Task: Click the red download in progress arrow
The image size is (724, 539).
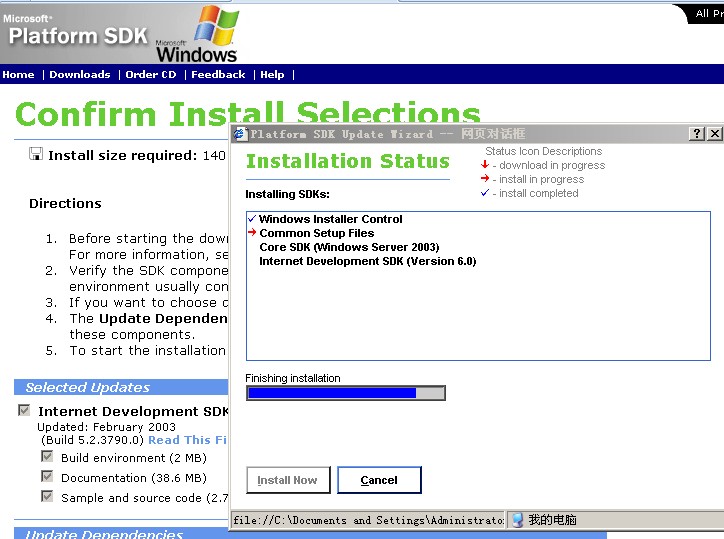Action: pyautogui.click(x=484, y=164)
